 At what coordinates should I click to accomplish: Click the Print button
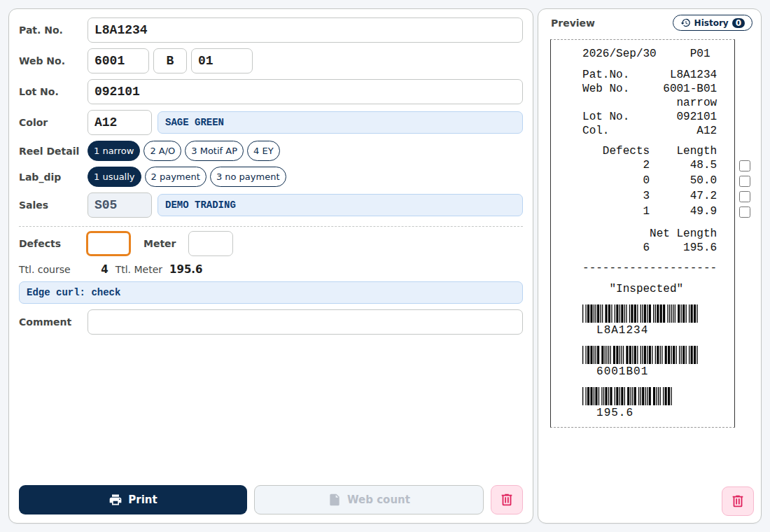click(132, 500)
